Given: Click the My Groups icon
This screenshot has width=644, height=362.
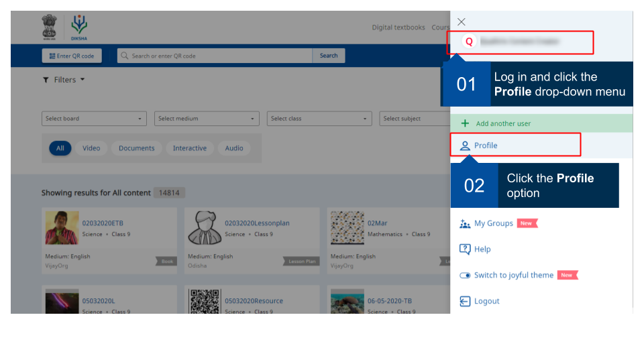Looking at the screenshot, I should (x=465, y=224).
